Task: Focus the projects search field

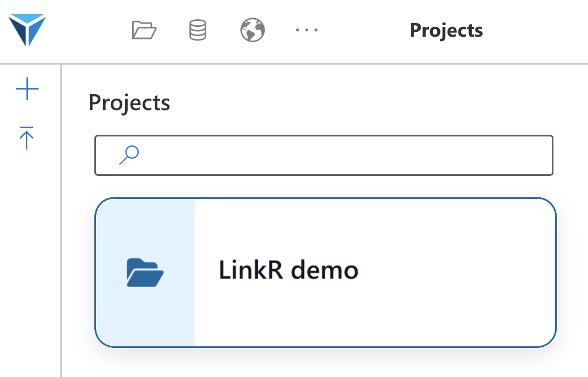Action: (324, 155)
